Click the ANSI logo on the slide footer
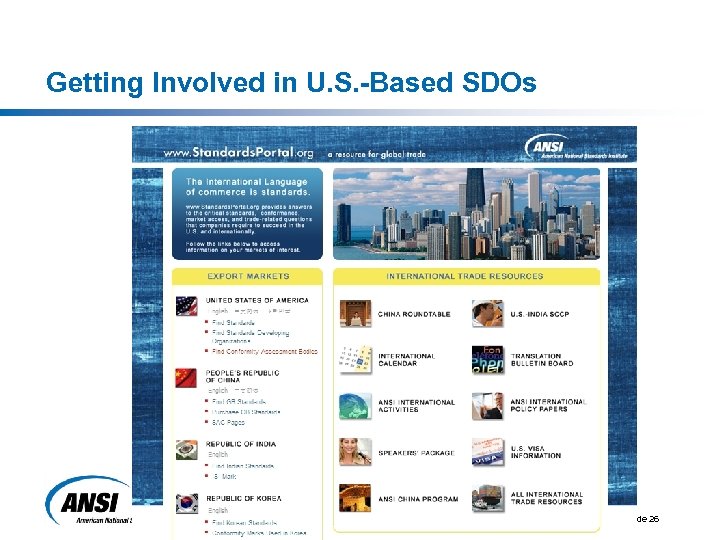The width and height of the screenshot is (720, 540). click(x=89, y=501)
